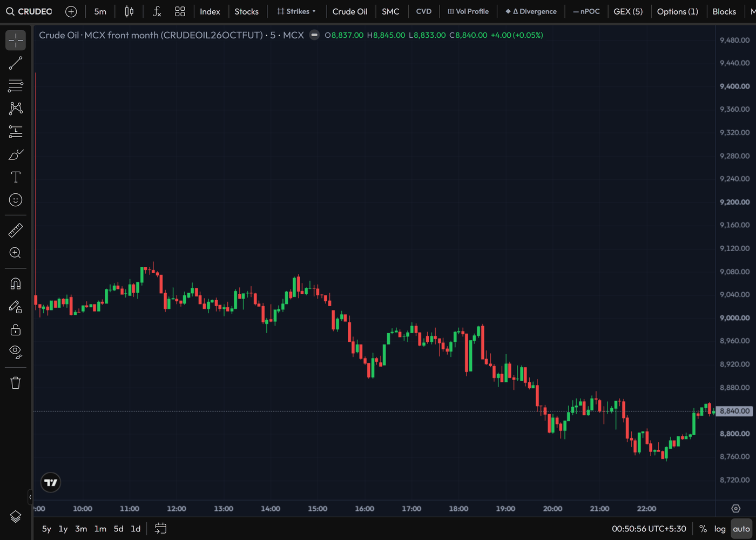Open the indicator templates grid
The height and width of the screenshot is (540, 756).
pos(180,11)
